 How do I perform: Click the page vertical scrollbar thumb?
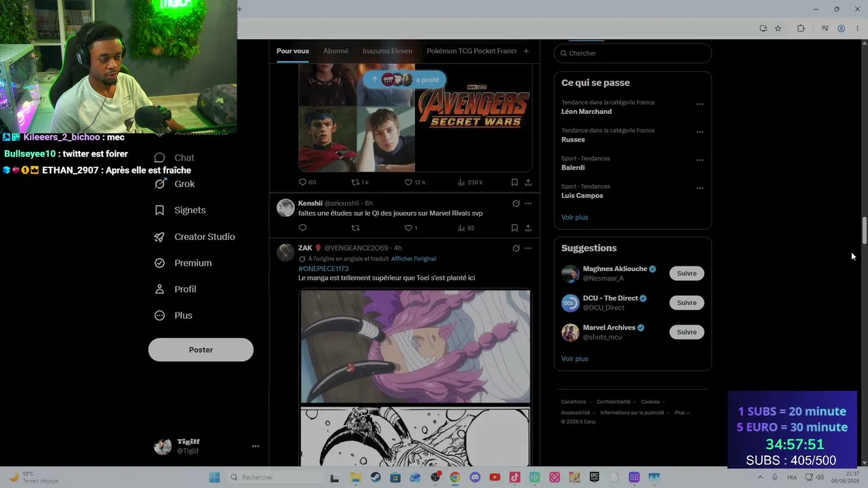[x=864, y=231]
